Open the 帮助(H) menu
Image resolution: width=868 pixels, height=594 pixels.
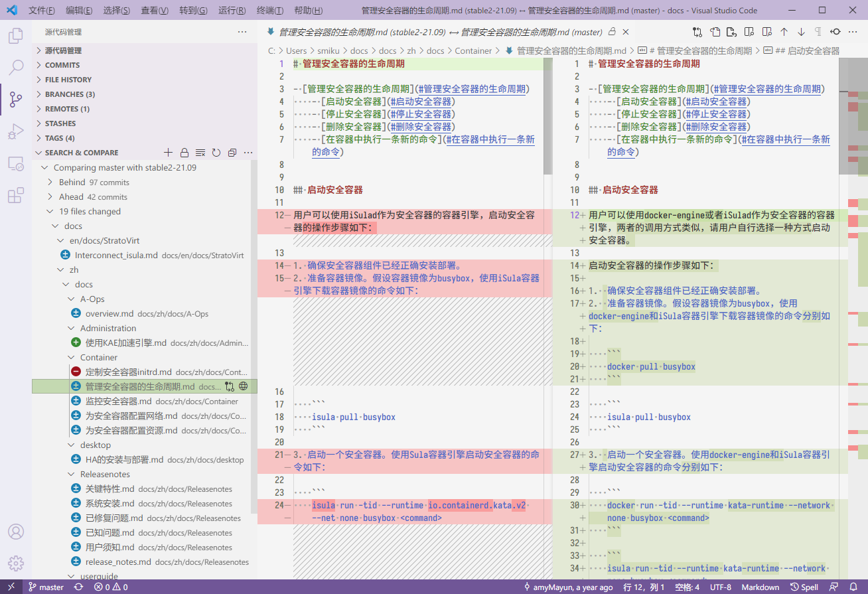click(308, 11)
